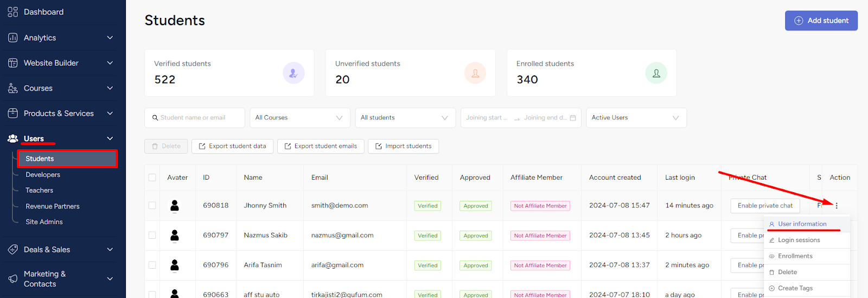
Task: Click the Users group icon
Action: [x=12, y=138]
